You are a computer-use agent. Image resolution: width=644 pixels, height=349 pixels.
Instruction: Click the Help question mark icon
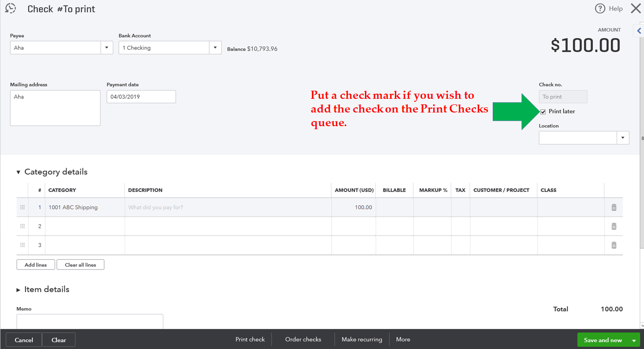coord(600,9)
